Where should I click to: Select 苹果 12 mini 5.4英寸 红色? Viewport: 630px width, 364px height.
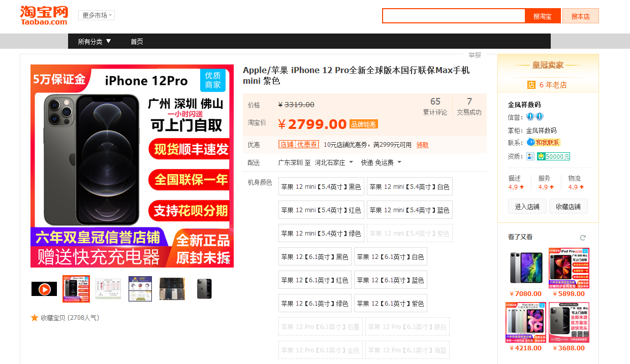pos(321,210)
